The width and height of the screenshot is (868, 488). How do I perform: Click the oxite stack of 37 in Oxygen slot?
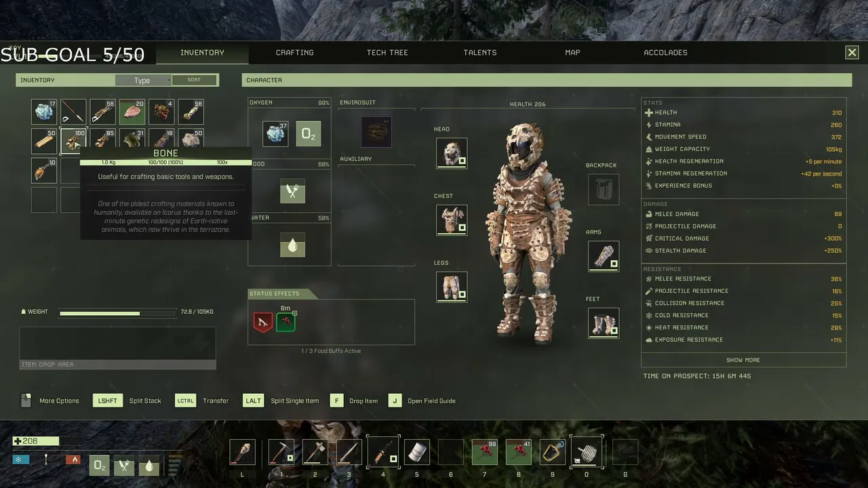[275, 134]
